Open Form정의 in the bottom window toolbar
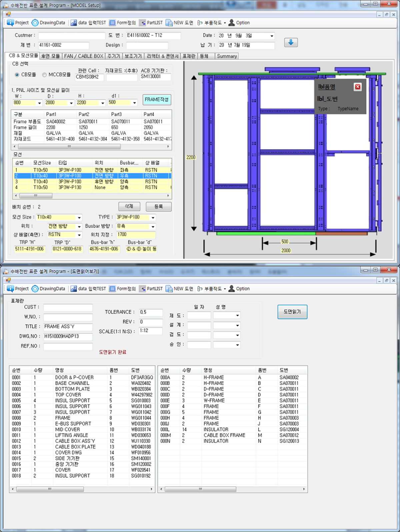 pos(122,289)
